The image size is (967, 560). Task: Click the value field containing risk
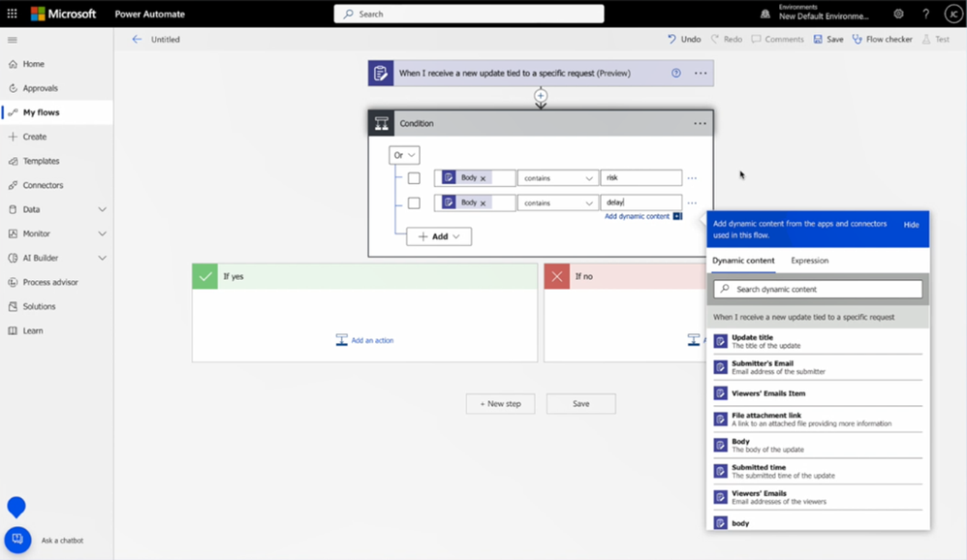(641, 177)
